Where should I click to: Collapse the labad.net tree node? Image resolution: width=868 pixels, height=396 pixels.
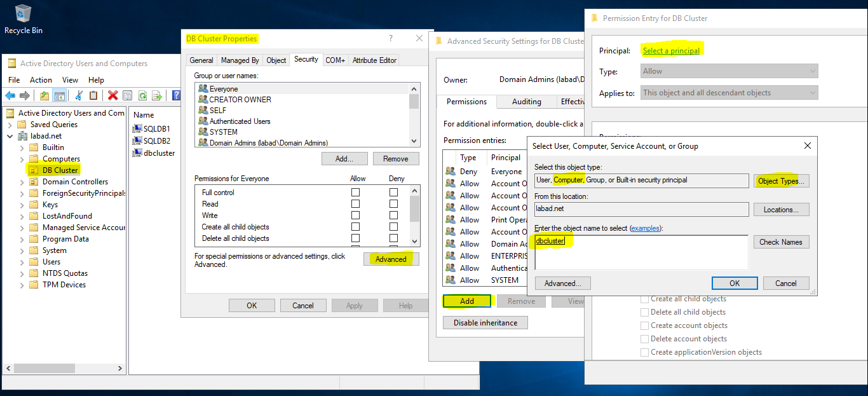pyautogui.click(x=10, y=135)
